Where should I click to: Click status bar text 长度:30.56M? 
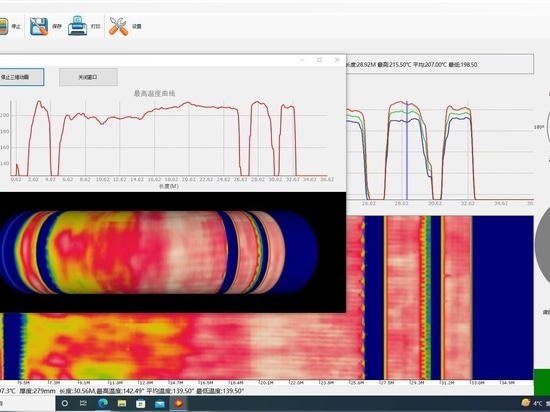click(77, 391)
